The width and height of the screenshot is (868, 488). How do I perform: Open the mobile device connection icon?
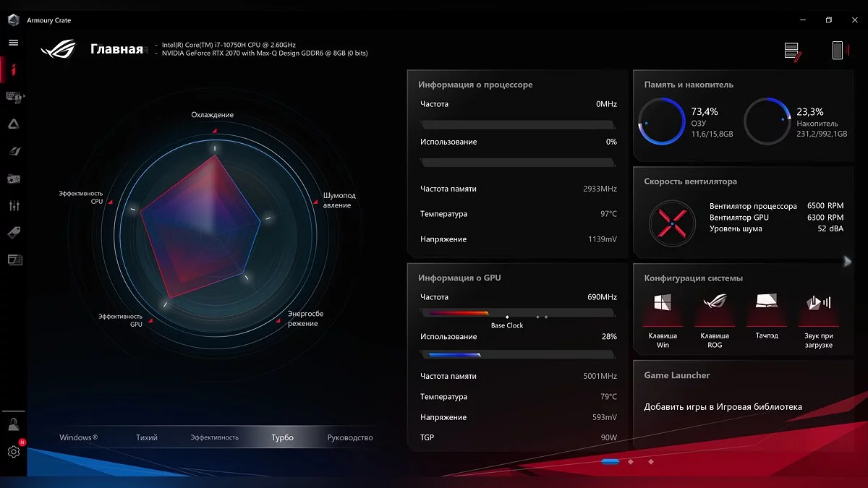point(837,51)
